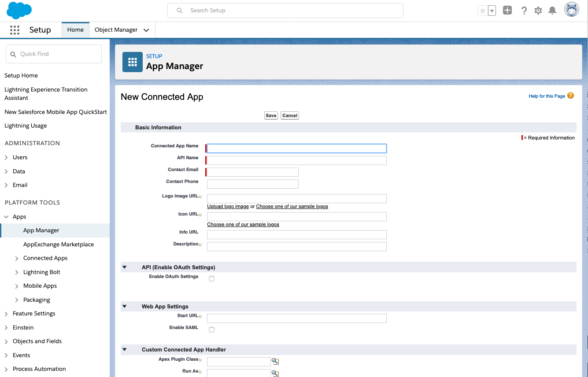Click the orange help circle icon
Image resolution: width=588 pixels, height=377 pixels.
click(571, 95)
